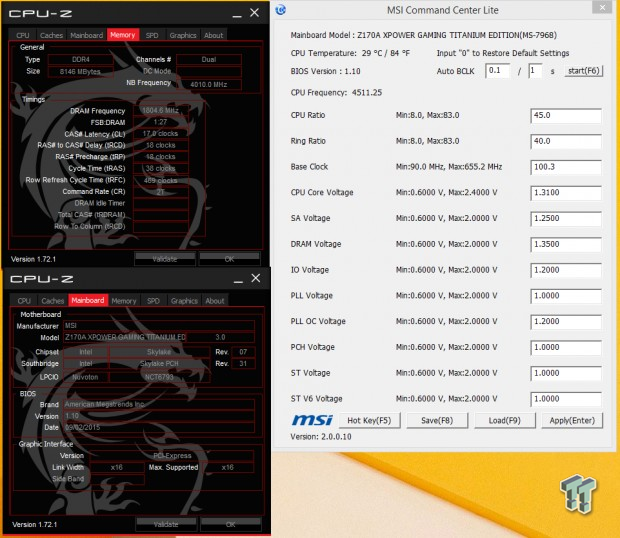Click the DRAM Voltage input field
This screenshot has width=620, height=538.
[x=566, y=244]
